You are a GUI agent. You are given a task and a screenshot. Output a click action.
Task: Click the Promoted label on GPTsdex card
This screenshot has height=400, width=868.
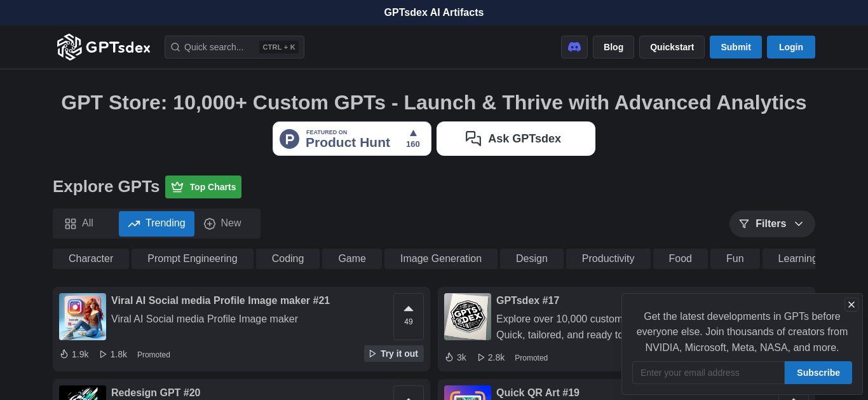pyautogui.click(x=531, y=358)
